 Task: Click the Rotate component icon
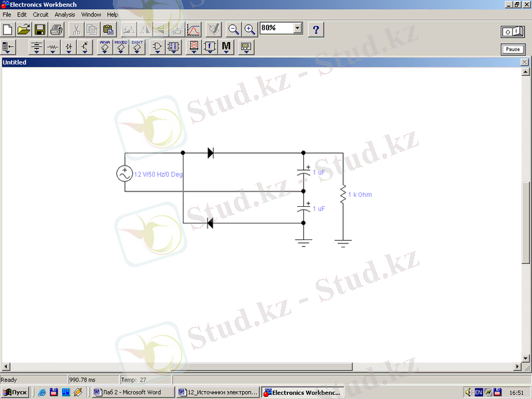pyautogui.click(x=128, y=29)
